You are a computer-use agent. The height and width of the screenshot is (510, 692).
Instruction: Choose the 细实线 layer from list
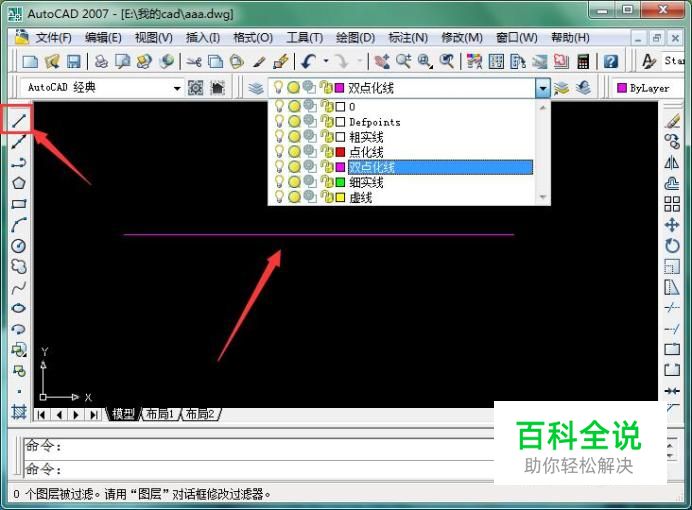point(366,182)
